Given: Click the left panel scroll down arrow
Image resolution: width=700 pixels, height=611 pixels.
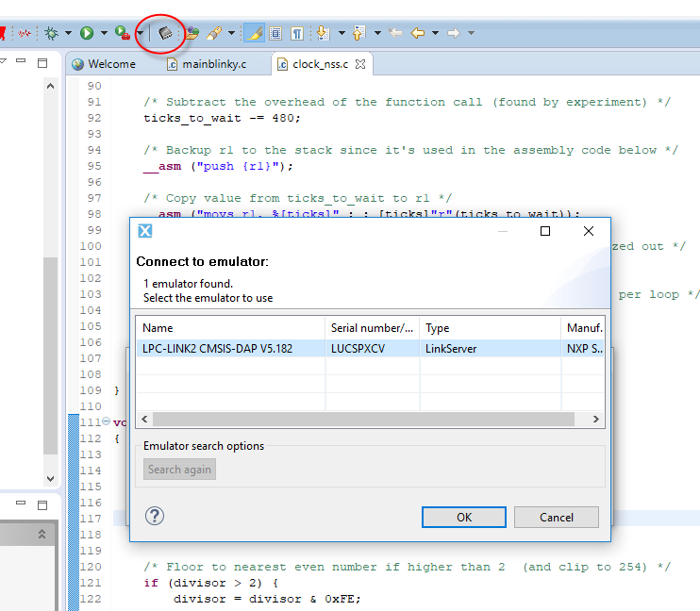Looking at the screenshot, I should pyautogui.click(x=50, y=479).
